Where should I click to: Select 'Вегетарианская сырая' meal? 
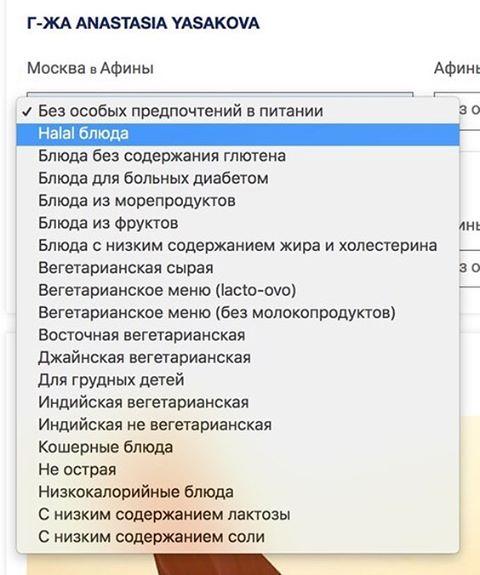pos(238,268)
